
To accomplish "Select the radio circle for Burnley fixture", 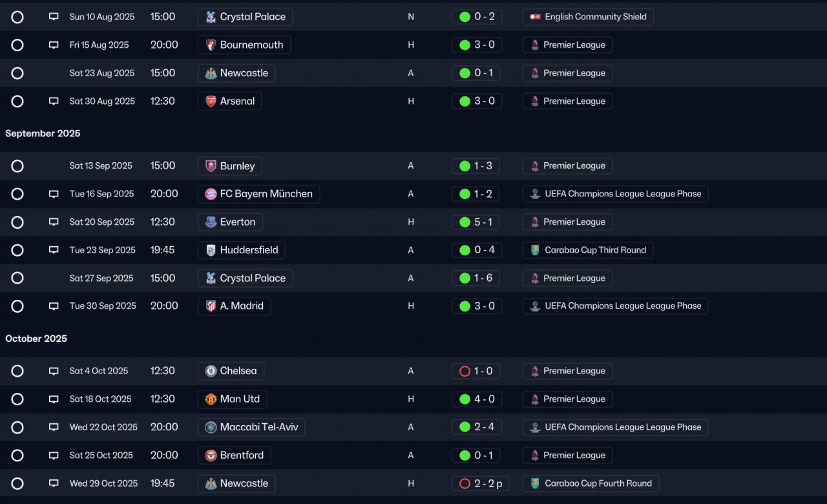I will pyautogui.click(x=17, y=166).
